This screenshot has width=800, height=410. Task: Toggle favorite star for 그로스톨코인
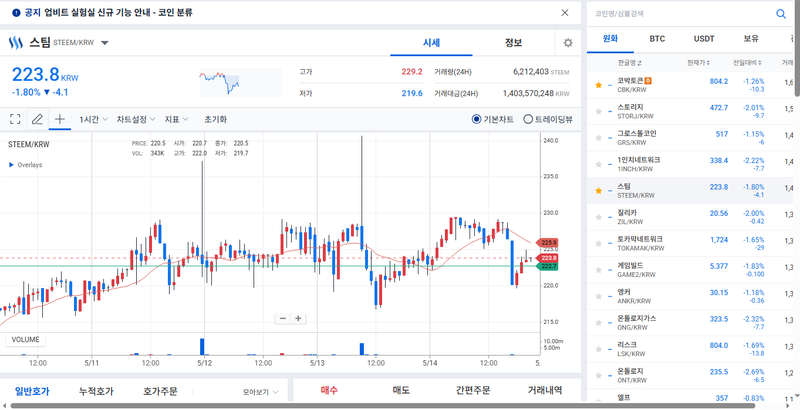(598, 138)
